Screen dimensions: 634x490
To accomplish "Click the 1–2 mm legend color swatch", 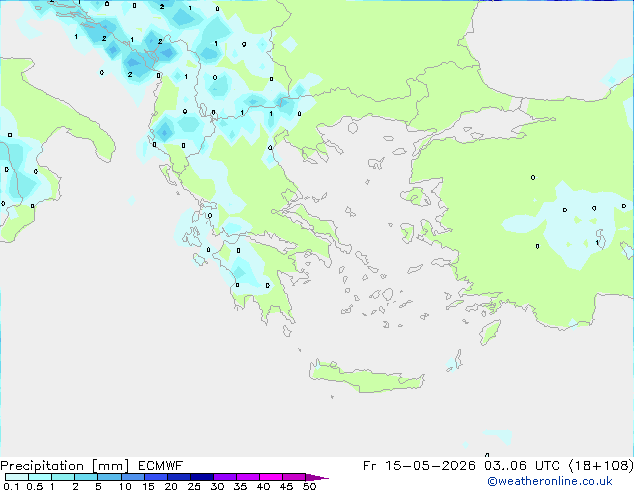I will click(63, 477).
